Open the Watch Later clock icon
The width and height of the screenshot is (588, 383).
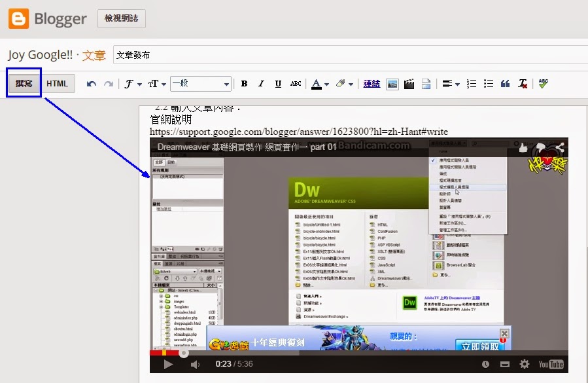(485, 364)
